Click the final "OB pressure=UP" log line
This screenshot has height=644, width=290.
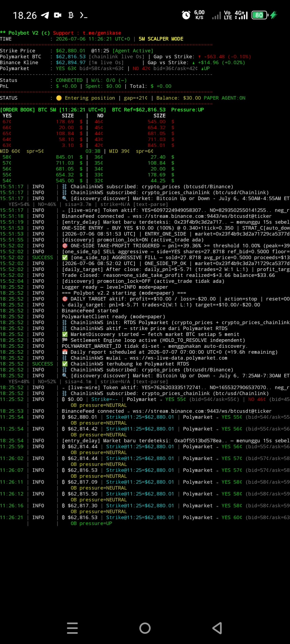tap(91, 523)
